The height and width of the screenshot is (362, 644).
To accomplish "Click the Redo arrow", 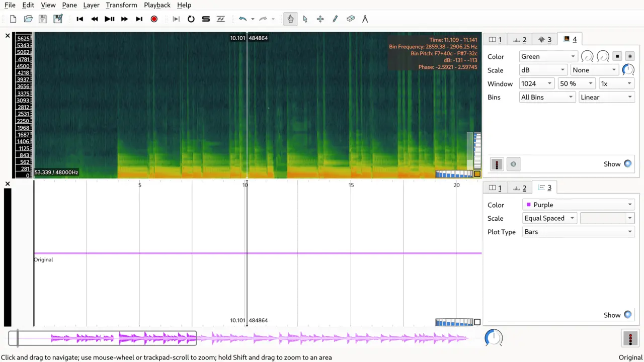I will pyautogui.click(x=263, y=19).
